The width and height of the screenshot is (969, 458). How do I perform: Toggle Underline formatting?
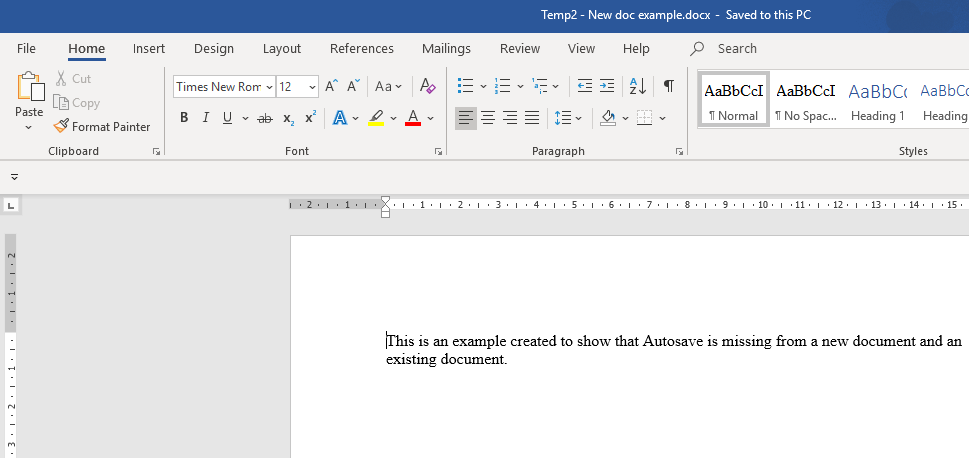(227, 117)
